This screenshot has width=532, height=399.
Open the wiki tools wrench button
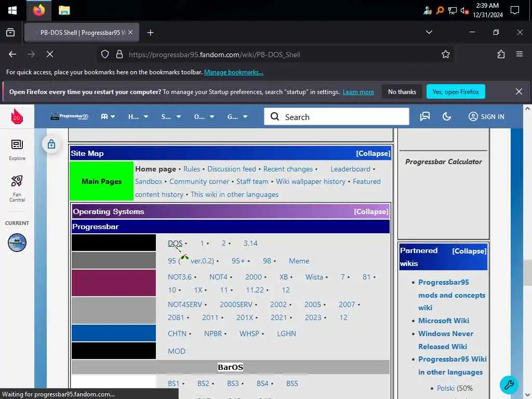[509, 385]
